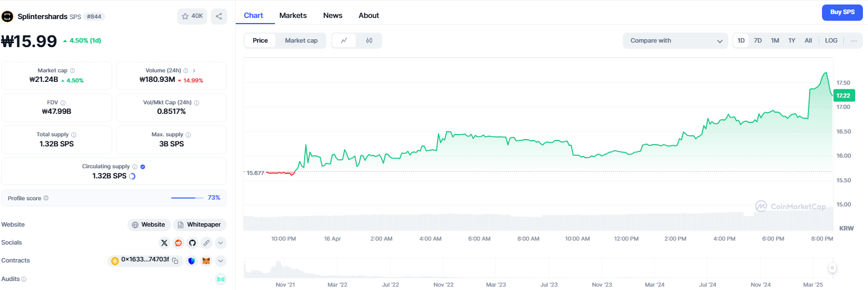
Task: Click the Splintershards coin logo
Action: [7, 16]
